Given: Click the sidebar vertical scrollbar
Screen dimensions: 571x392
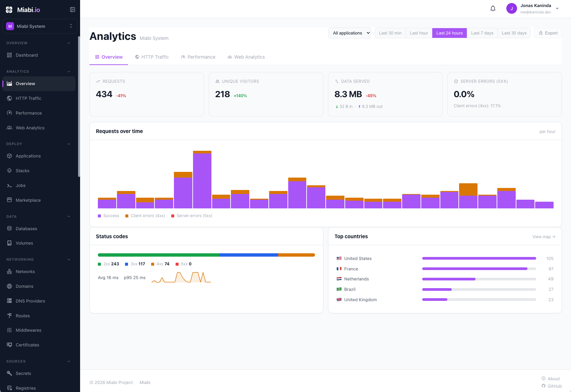Looking at the screenshot, I should click(79, 107).
